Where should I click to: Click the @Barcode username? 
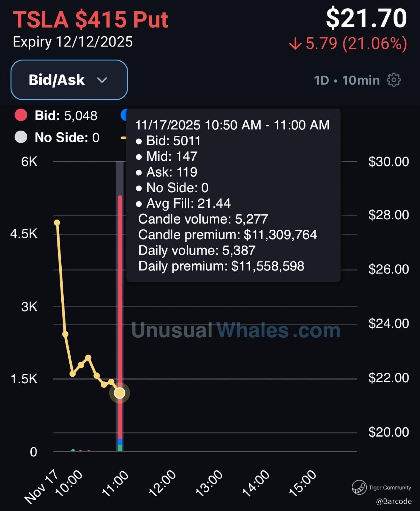click(394, 501)
